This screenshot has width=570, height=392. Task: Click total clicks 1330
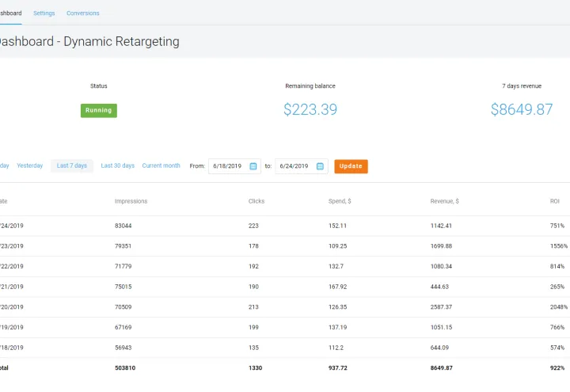coord(255,368)
